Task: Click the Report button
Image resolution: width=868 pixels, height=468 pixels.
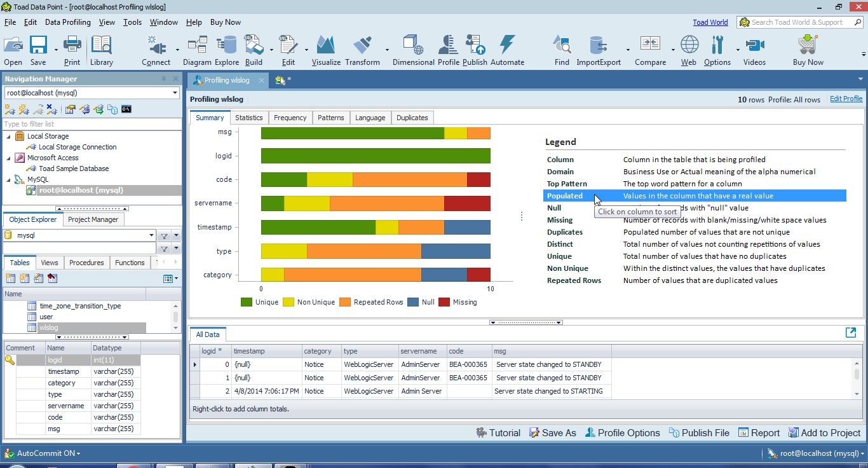Action: click(759, 433)
